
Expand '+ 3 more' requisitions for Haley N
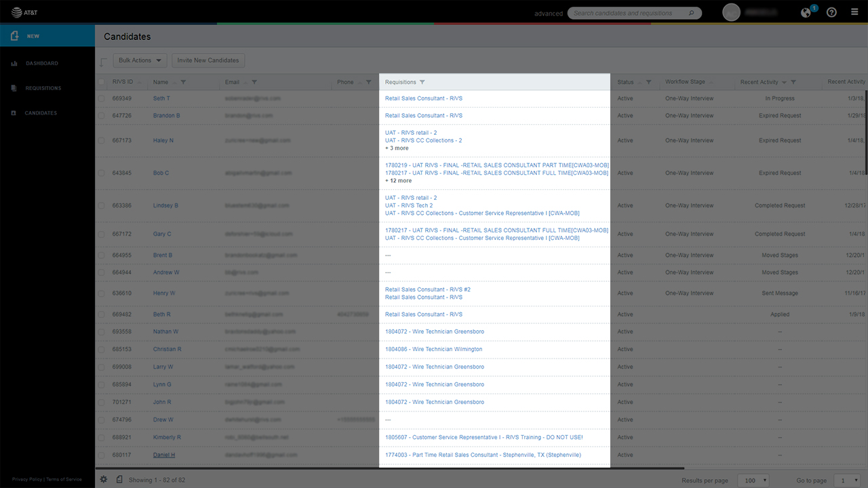pyautogui.click(x=397, y=148)
